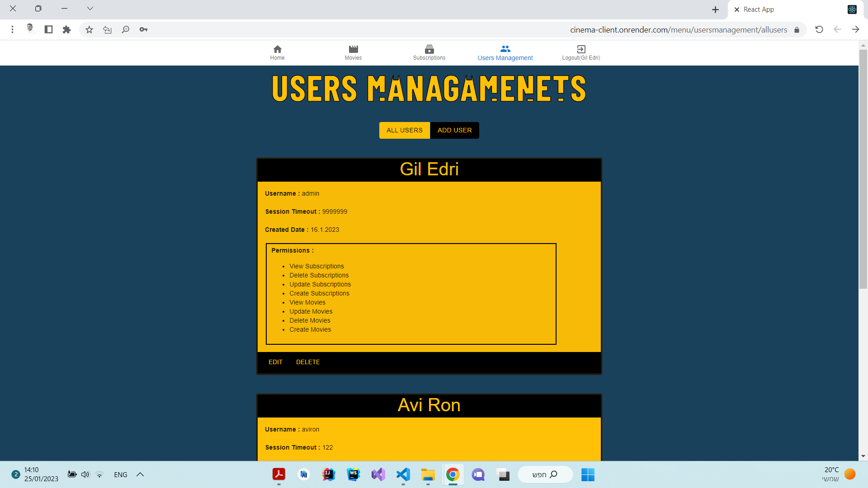
Task: Switch to the ADD USER tab
Action: coord(454,130)
